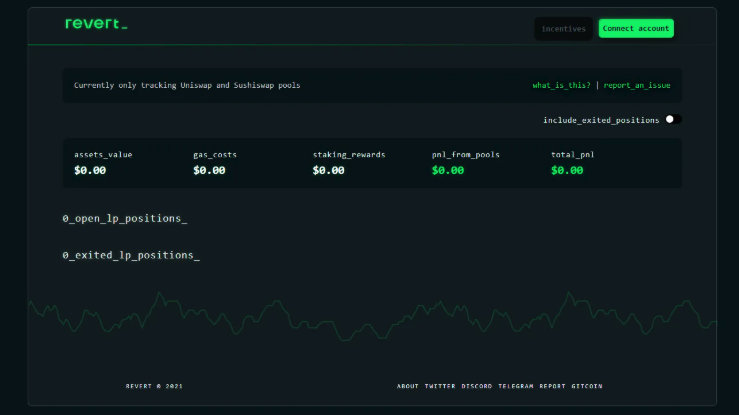Open the ABOUT footer link

pyautogui.click(x=408, y=386)
